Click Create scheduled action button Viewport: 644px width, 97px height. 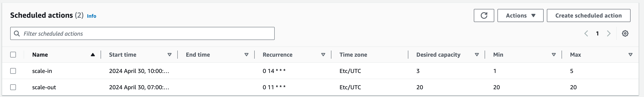588,15
